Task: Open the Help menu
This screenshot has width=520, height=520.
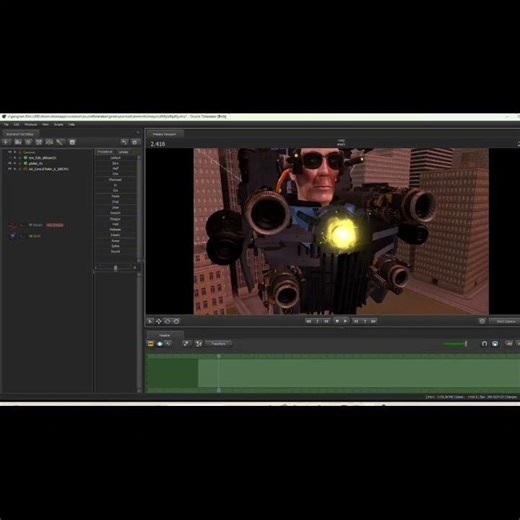Action: pyautogui.click(x=71, y=124)
